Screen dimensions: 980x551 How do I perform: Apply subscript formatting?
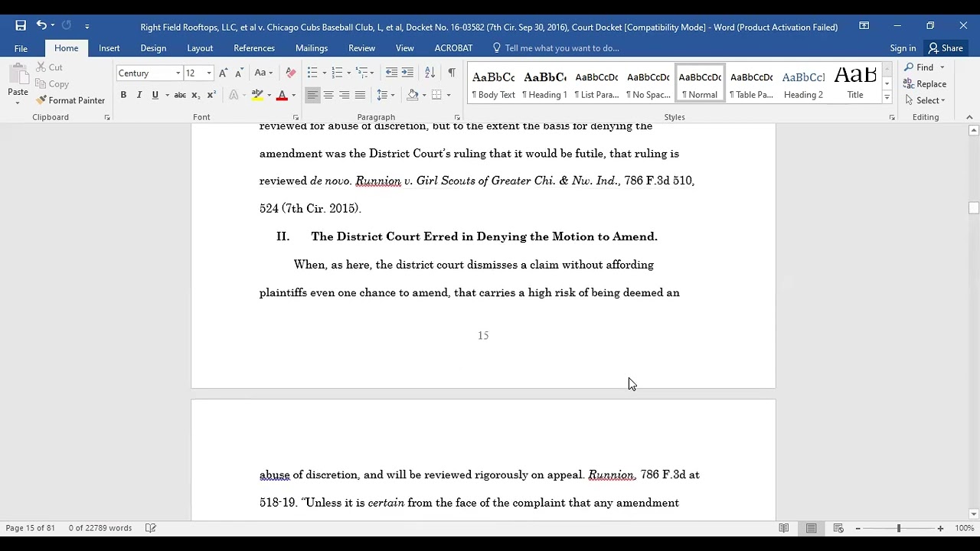(x=195, y=95)
